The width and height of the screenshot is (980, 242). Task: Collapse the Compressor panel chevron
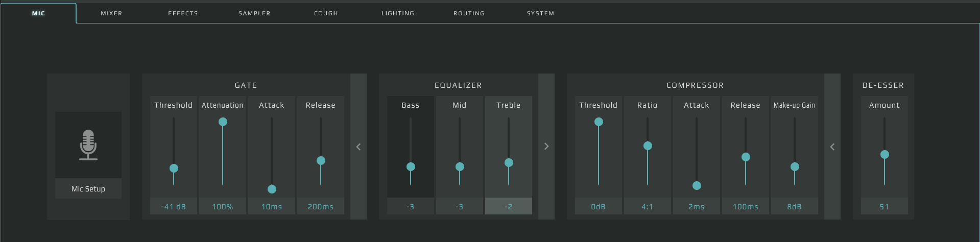click(x=832, y=147)
